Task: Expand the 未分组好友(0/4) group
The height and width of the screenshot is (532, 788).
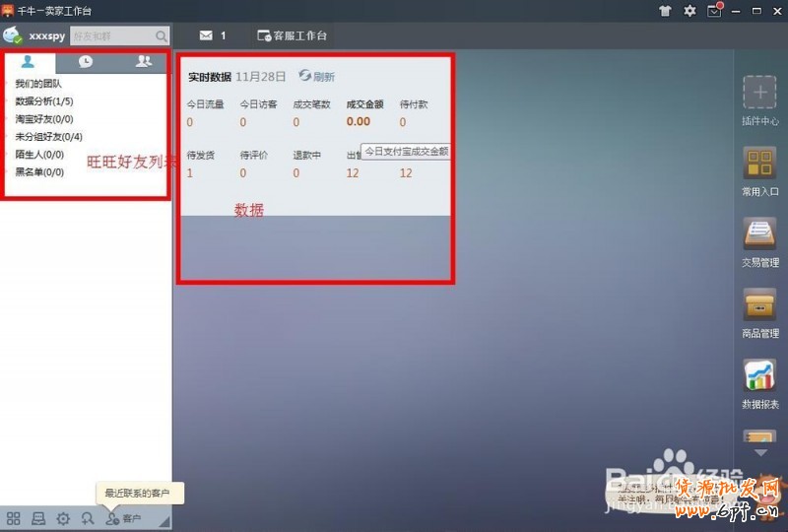Action: point(48,137)
